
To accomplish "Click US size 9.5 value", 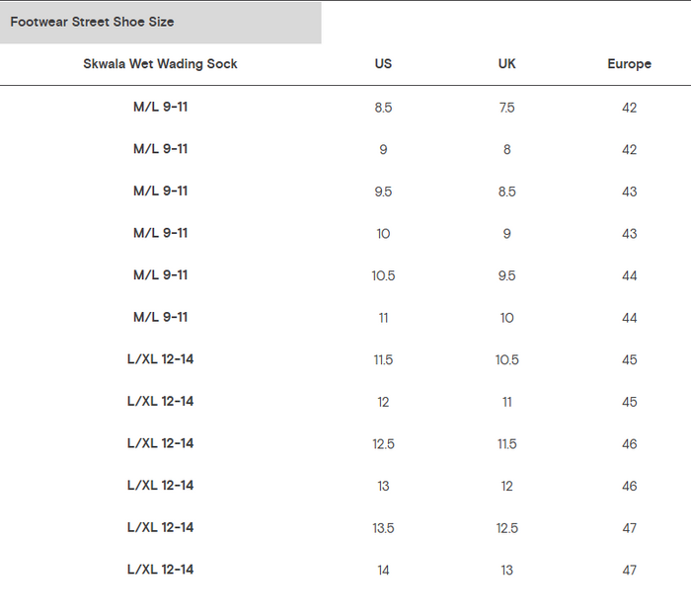I will pyautogui.click(x=383, y=192).
